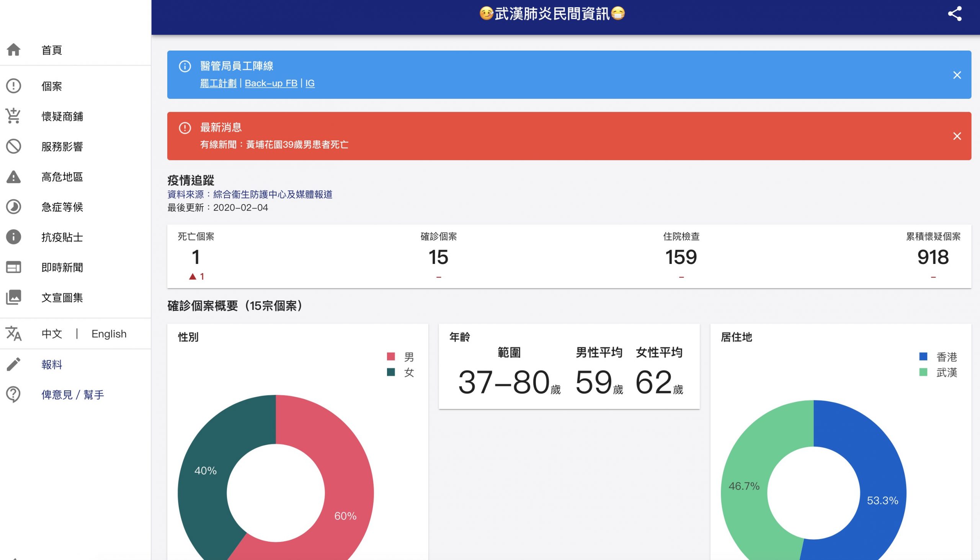Click the 死亡個案 count of 1

point(196,257)
